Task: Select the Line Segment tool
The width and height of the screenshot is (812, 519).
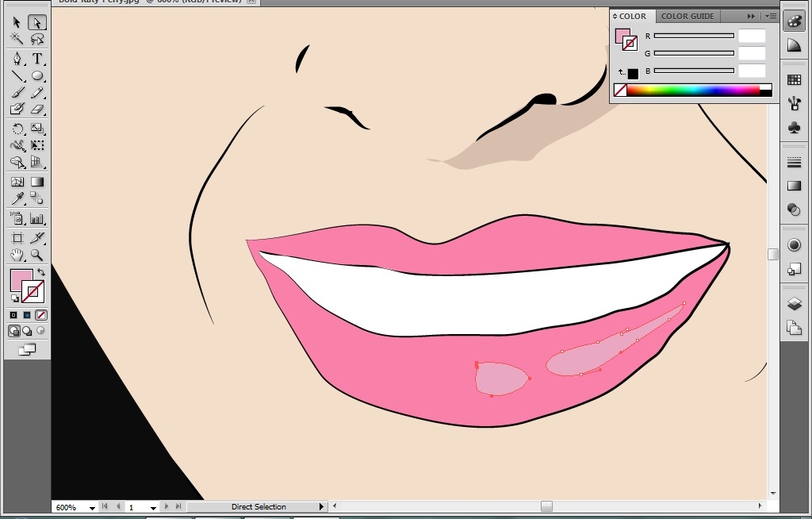Action: point(17,75)
